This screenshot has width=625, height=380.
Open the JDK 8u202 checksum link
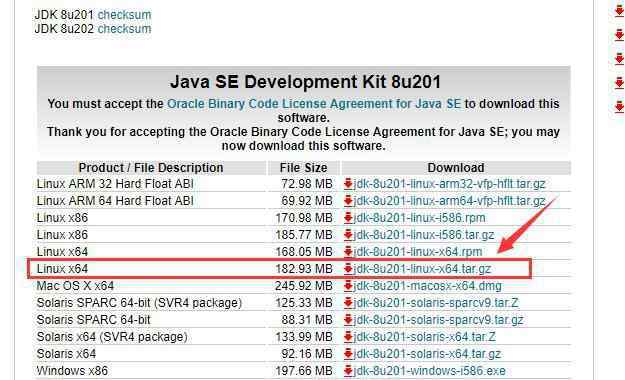pos(124,29)
